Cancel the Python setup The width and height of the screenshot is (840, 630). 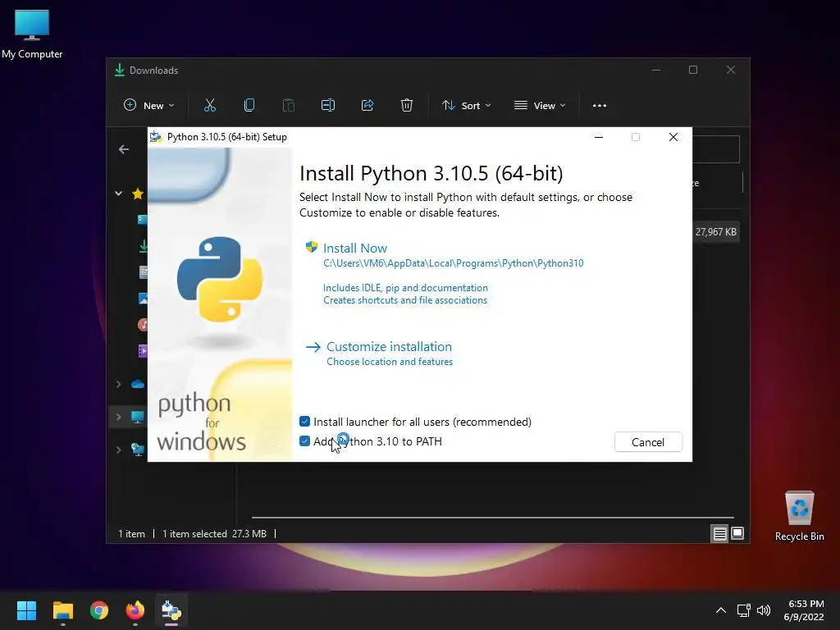point(648,442)
